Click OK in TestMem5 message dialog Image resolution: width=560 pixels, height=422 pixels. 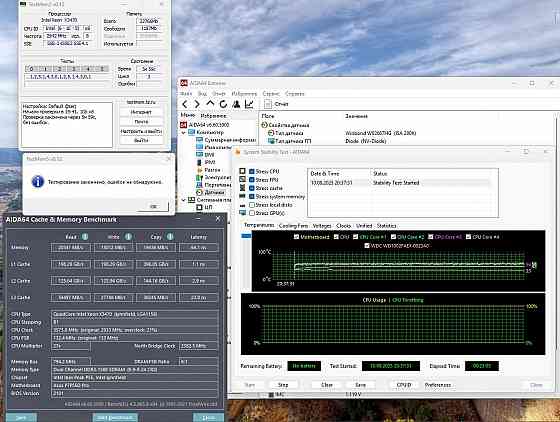153,206
